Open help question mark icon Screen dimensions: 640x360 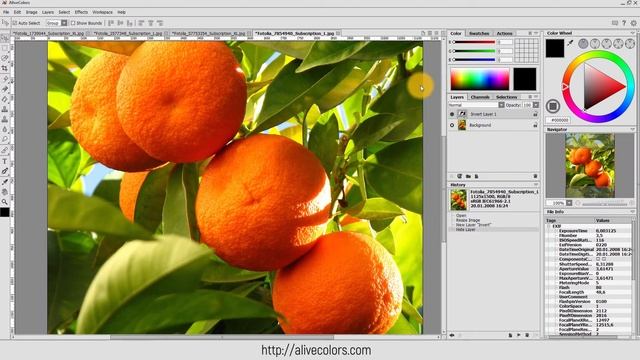(x=624, y=23)
